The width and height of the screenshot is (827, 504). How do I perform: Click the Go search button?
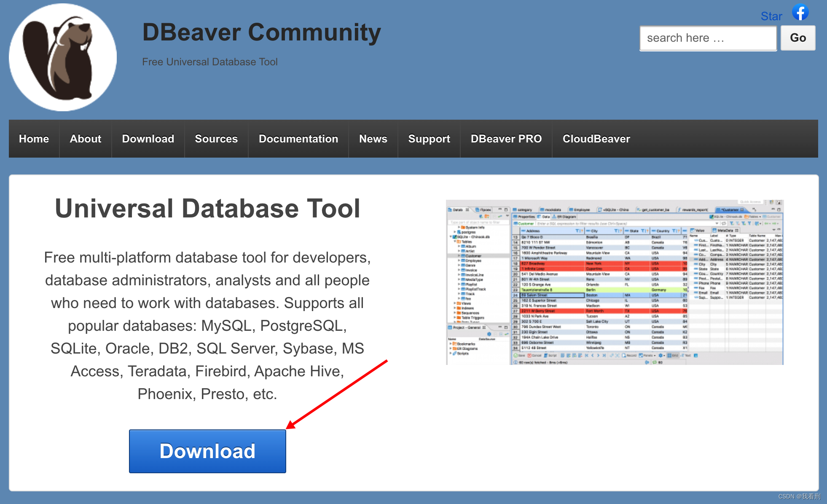798,38
